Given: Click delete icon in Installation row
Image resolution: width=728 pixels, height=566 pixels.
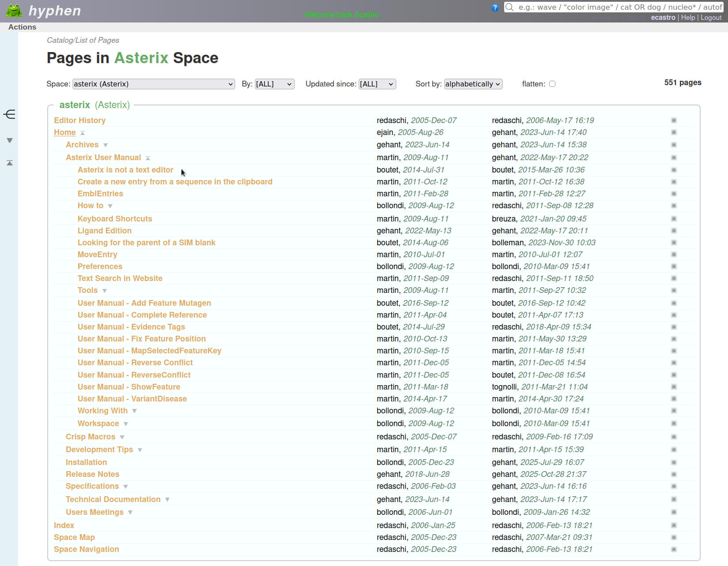Looking at the screenshot, I should tap(674, 462).
